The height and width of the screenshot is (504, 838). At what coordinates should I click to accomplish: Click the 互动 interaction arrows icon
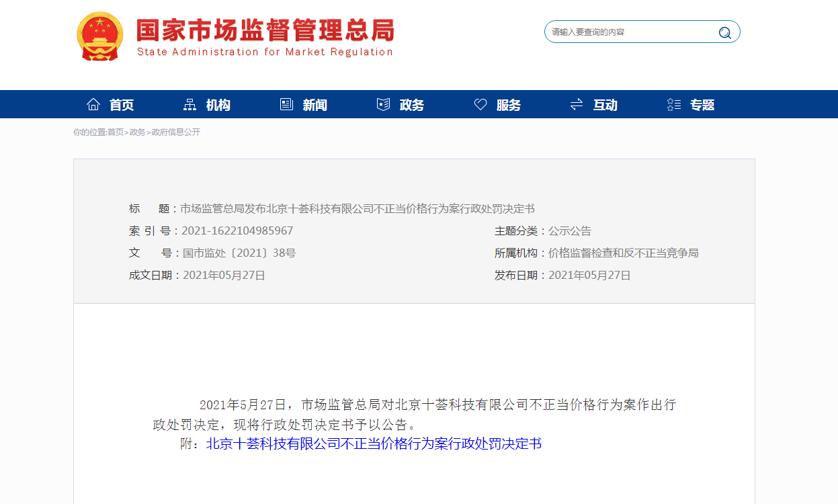tap(576, 103)
